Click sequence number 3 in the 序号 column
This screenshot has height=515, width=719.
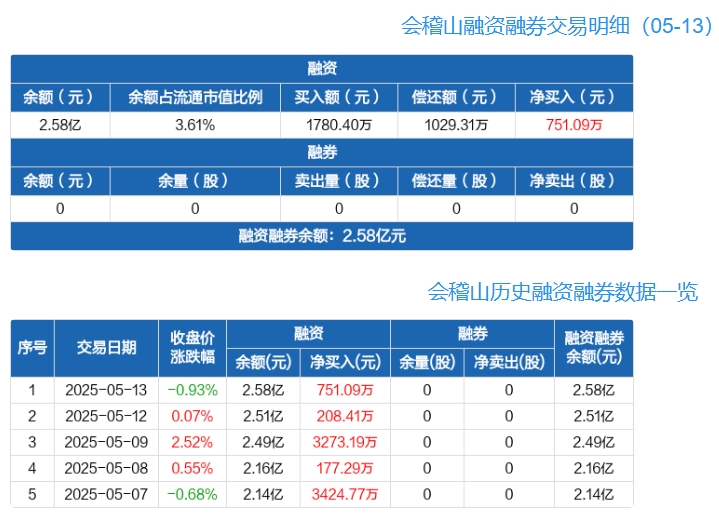32,443
